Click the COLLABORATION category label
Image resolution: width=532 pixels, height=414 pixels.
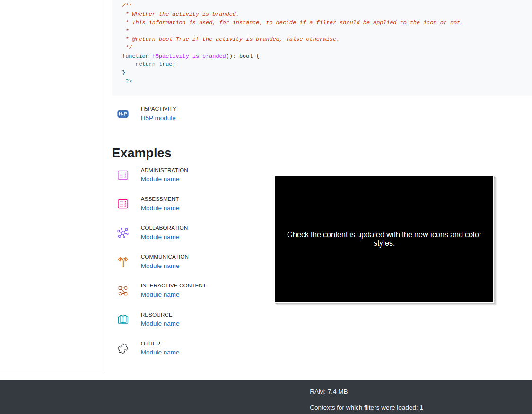(x=164, y=228)
